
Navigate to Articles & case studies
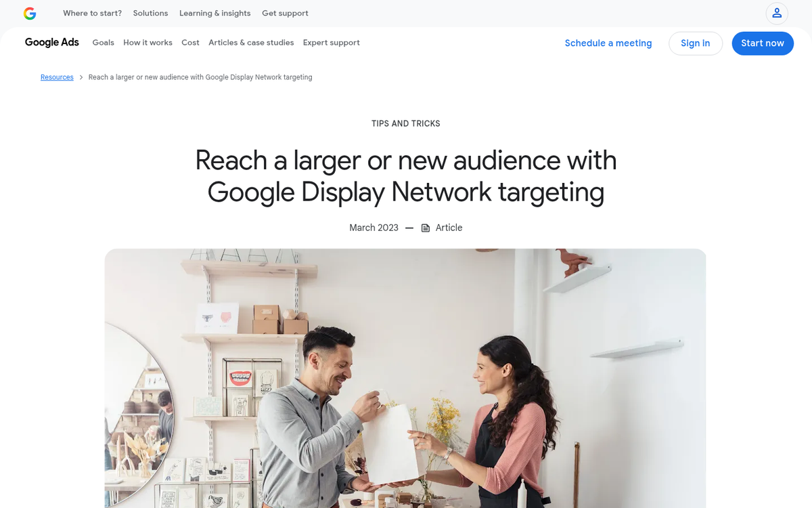(x=251, y=43)
